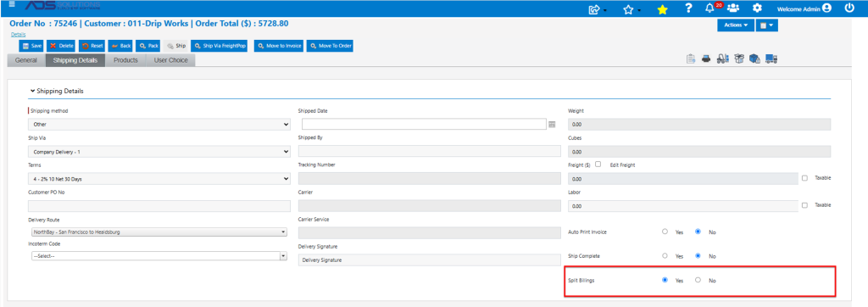
Task: Click the users group icon
Action: click(x=733, y=8)
